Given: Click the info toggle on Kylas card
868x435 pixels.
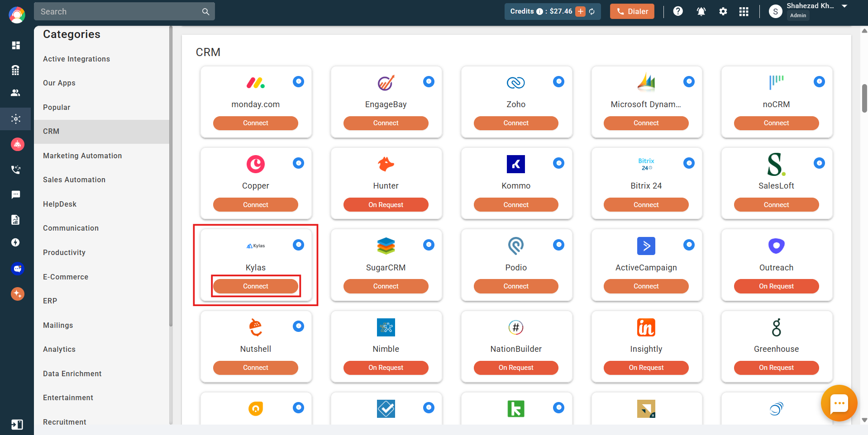Looking at the screenshot, I should (298, 245).
